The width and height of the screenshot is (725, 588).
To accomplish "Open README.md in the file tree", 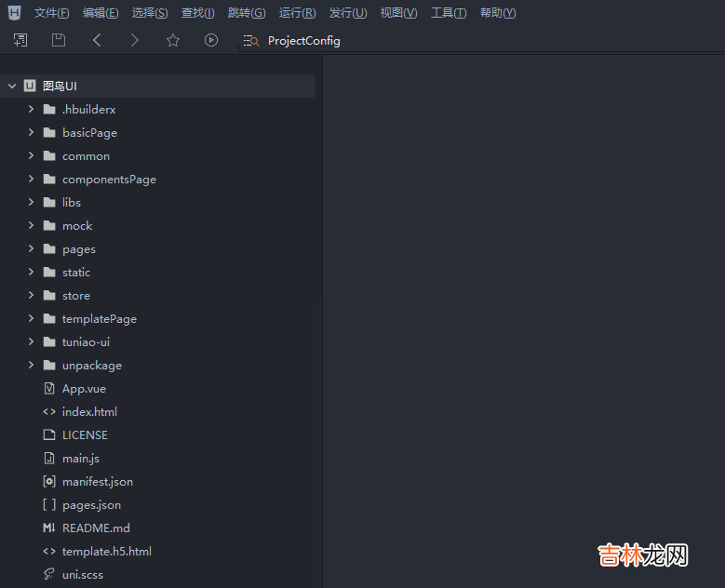I will point(96,528).
